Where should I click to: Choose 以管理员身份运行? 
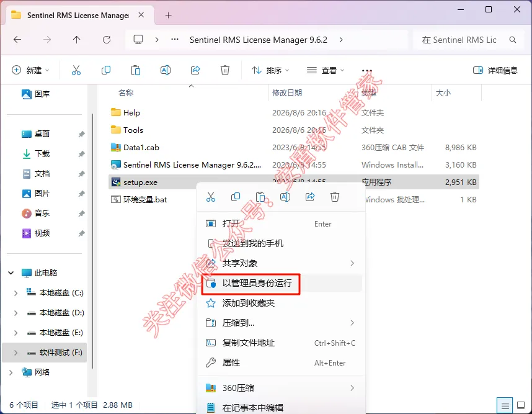282,283
